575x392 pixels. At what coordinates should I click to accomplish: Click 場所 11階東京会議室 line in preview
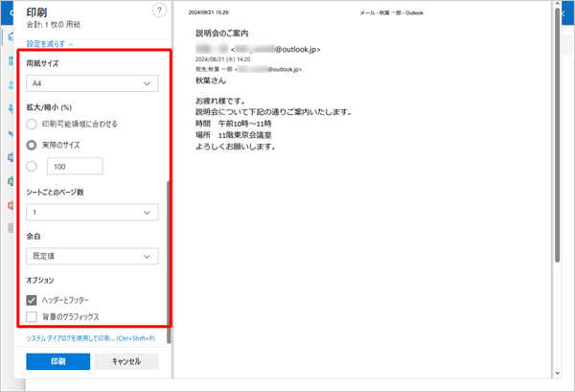234,135
